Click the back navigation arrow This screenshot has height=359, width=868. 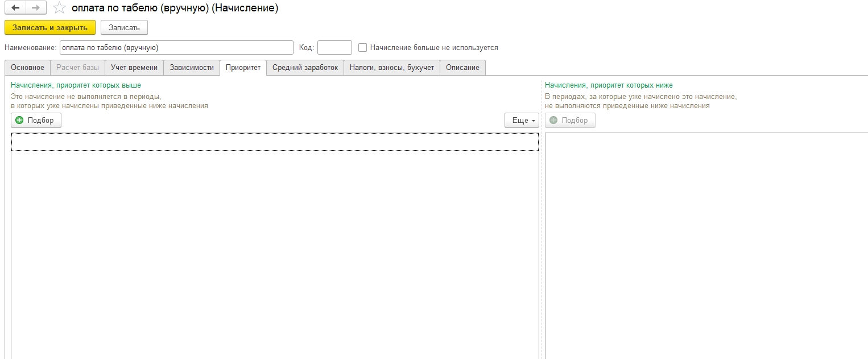(15, 8)
